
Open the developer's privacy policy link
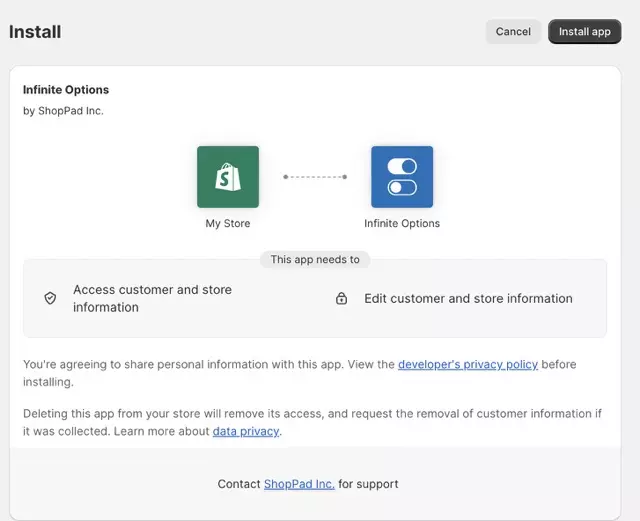click(x=468, y=364)
